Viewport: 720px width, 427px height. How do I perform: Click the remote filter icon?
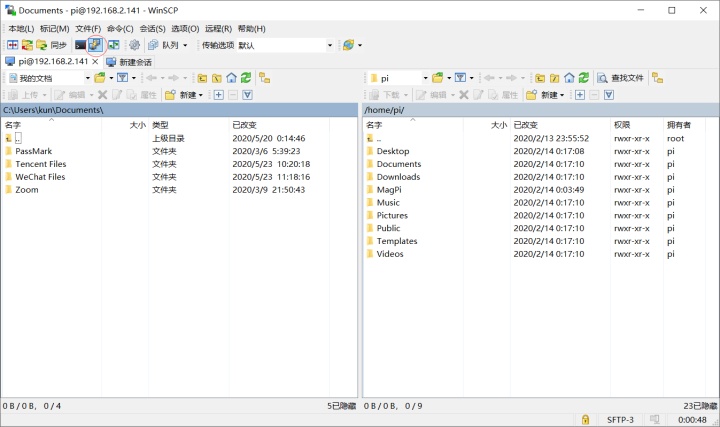tap(460, 78)
